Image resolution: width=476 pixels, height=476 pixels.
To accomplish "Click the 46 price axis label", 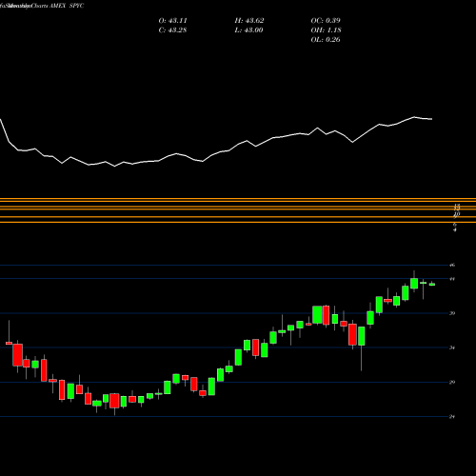I will [x=452, y=265].
